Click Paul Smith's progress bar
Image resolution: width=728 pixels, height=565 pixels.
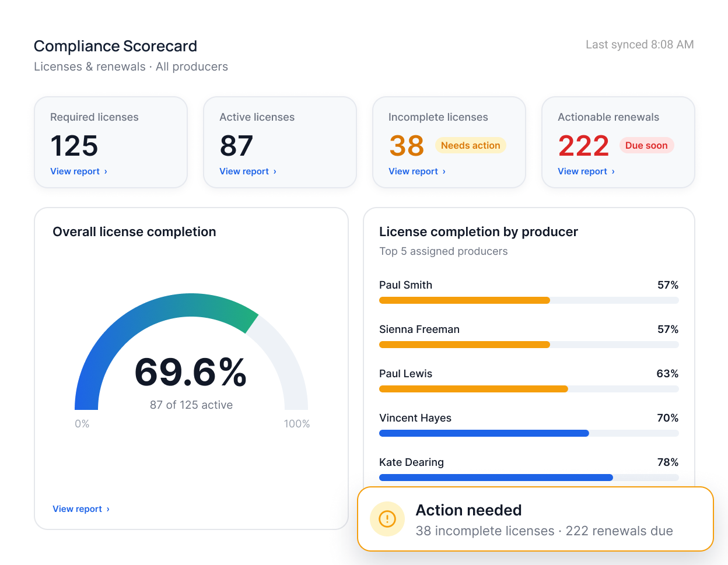click(528, 300)
